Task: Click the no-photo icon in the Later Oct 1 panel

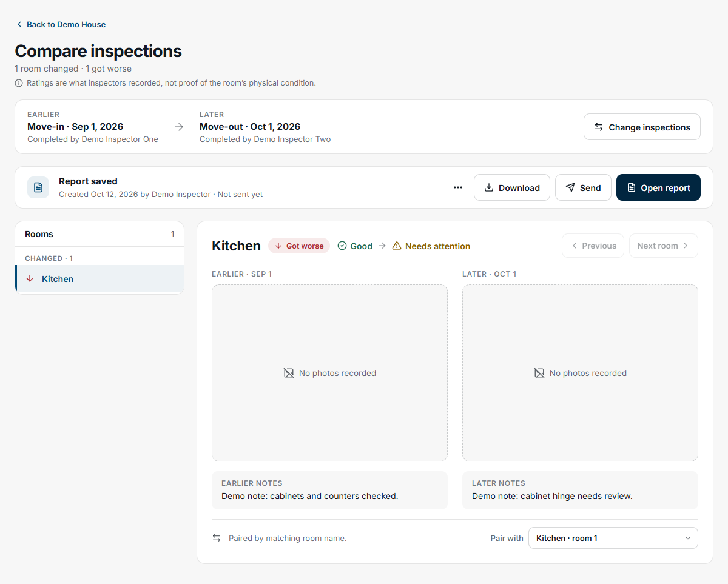Action: click(x=539, y=373)
